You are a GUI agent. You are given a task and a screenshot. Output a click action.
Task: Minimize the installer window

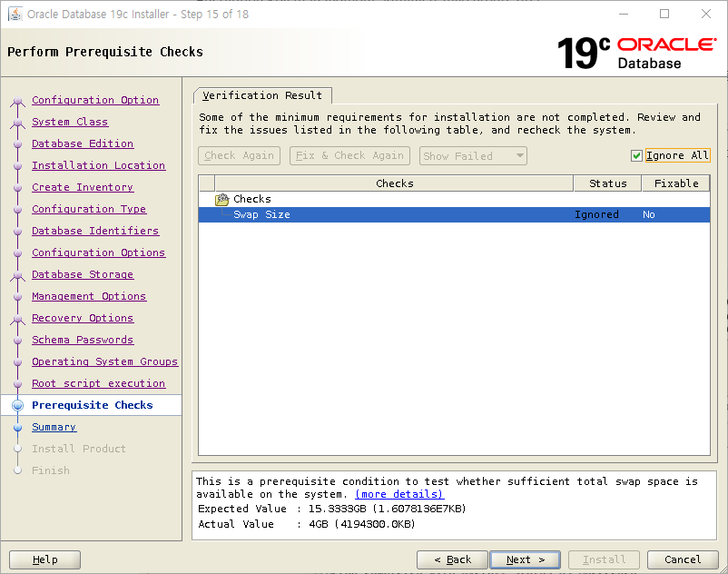(624, 14)
